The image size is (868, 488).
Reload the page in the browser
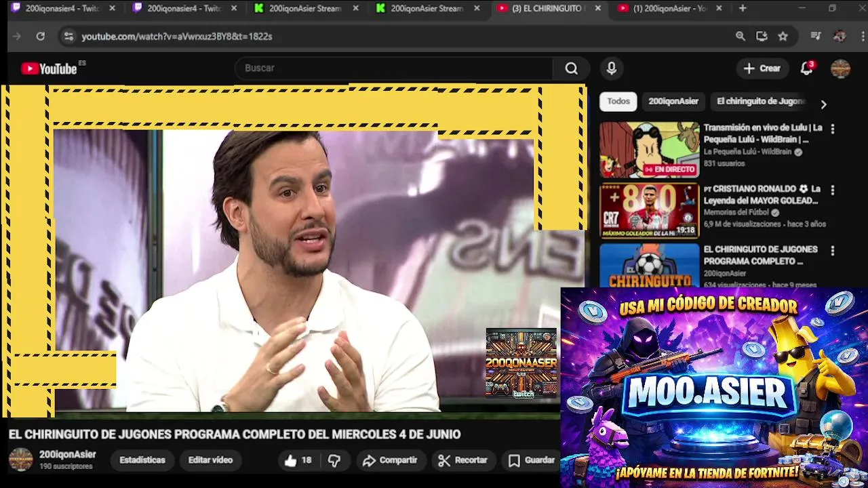pos(41,36)
